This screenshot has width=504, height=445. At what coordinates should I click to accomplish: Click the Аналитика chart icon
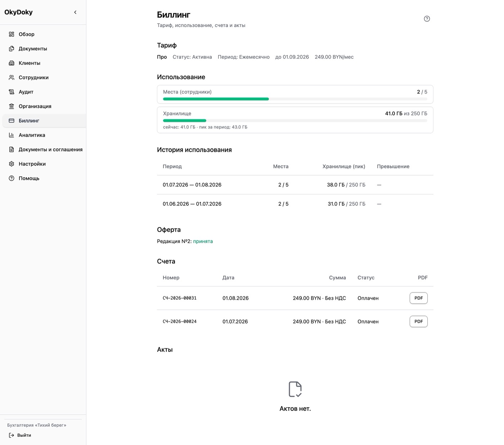tap(12, 135)
